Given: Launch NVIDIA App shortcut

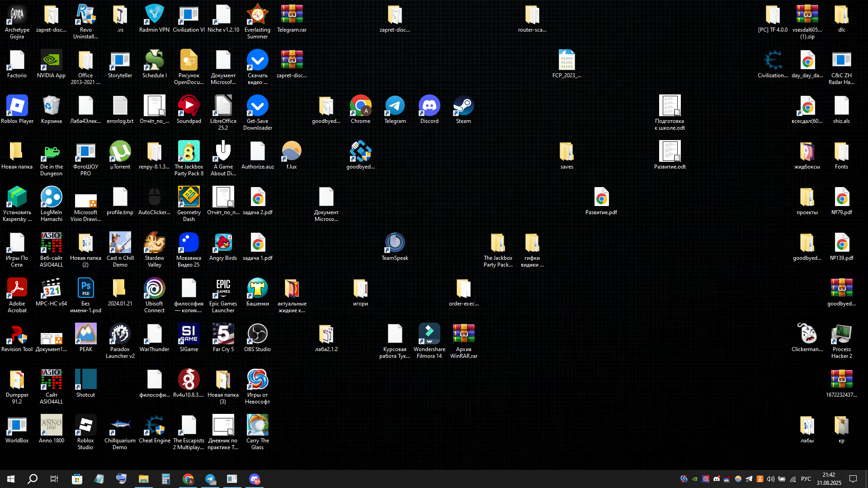Looking at the screenshot, I should coord(52,64).
